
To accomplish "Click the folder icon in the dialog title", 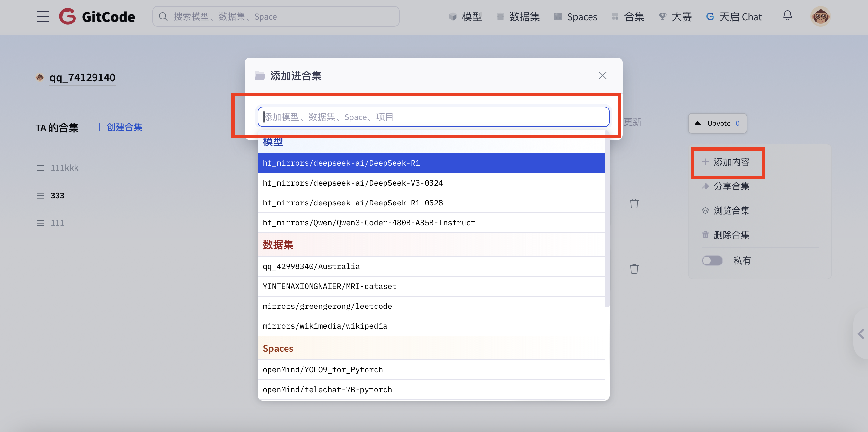I will (x=260, y=76).
